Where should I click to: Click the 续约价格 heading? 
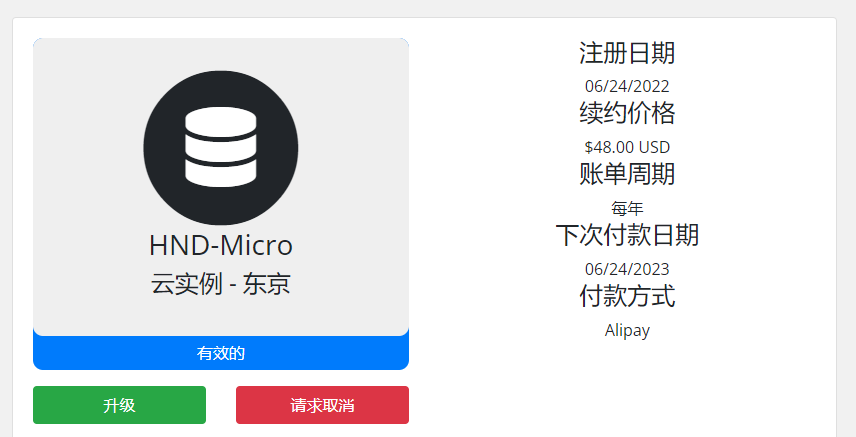(627, 112)
